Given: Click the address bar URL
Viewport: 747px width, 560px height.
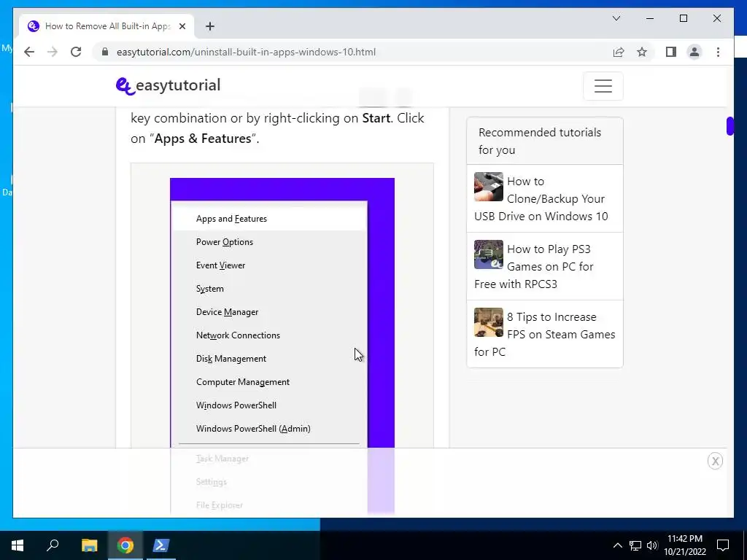Looking at the screenshot, I should (246, 52).
